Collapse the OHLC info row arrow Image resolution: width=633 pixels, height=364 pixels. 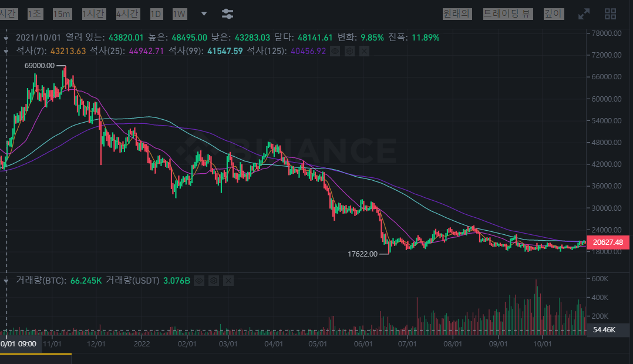(6, 38)
